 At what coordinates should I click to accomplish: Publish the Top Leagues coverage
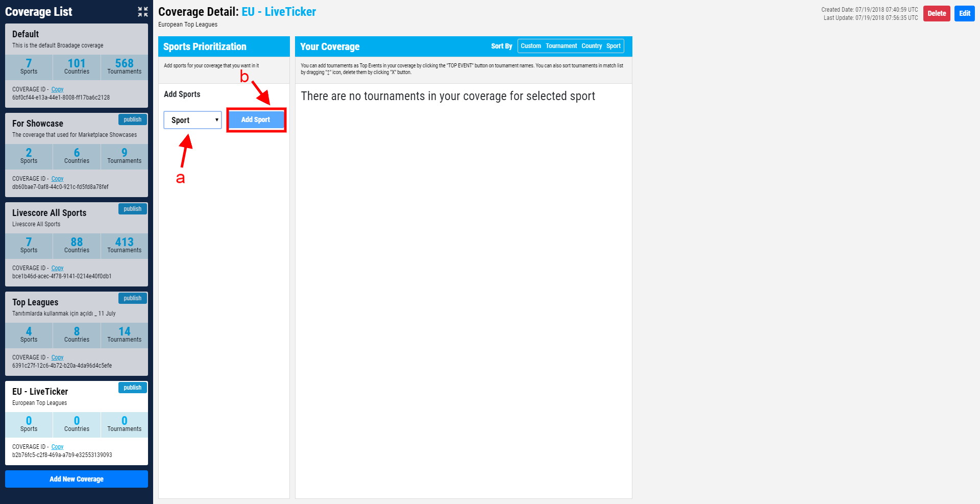(x=133, y=298)
